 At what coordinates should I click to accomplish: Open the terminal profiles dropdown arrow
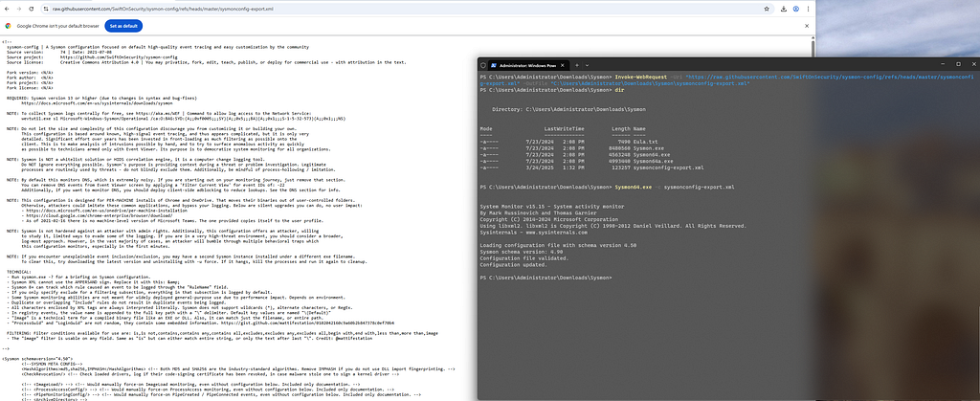click(587, 65)
